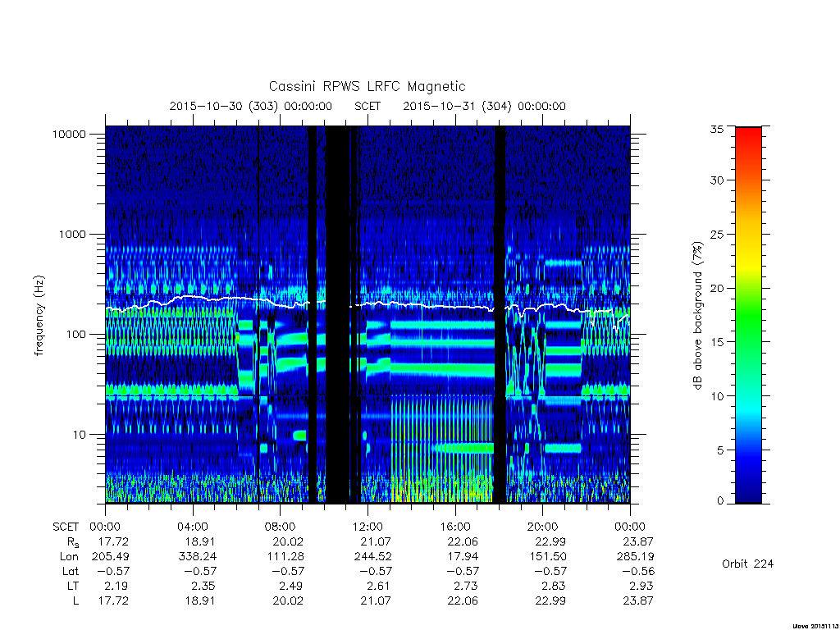Click the LT row label
Screen dimensions: 840x630
(x=73, y=586)
